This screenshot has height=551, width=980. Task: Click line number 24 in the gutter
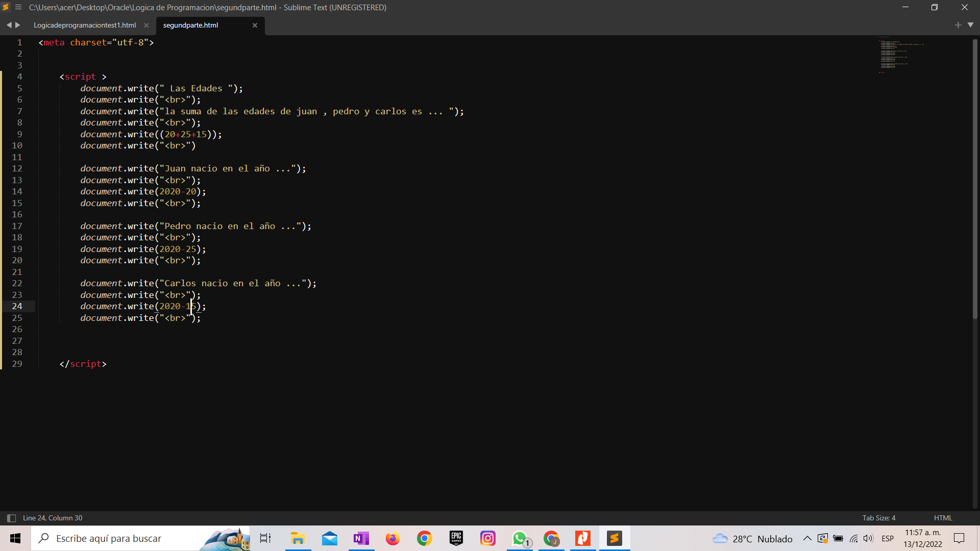pyautogui.click(x=17, y=306)
